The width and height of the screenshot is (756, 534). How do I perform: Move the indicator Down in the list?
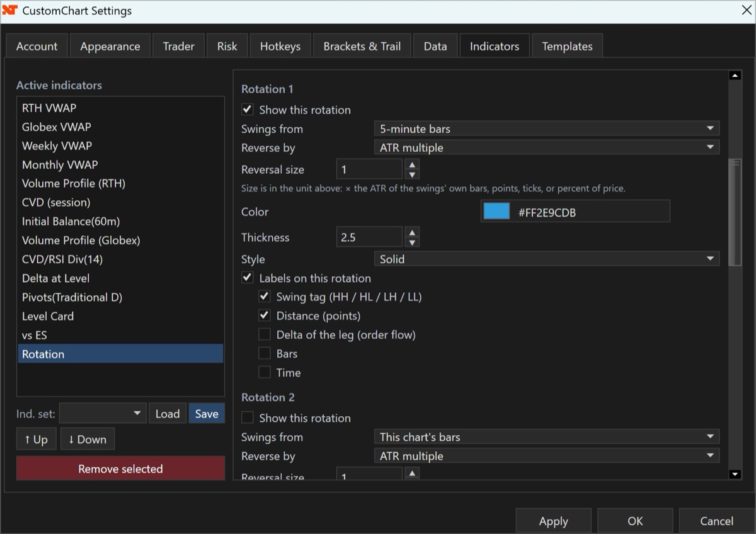tap(88, 439)
